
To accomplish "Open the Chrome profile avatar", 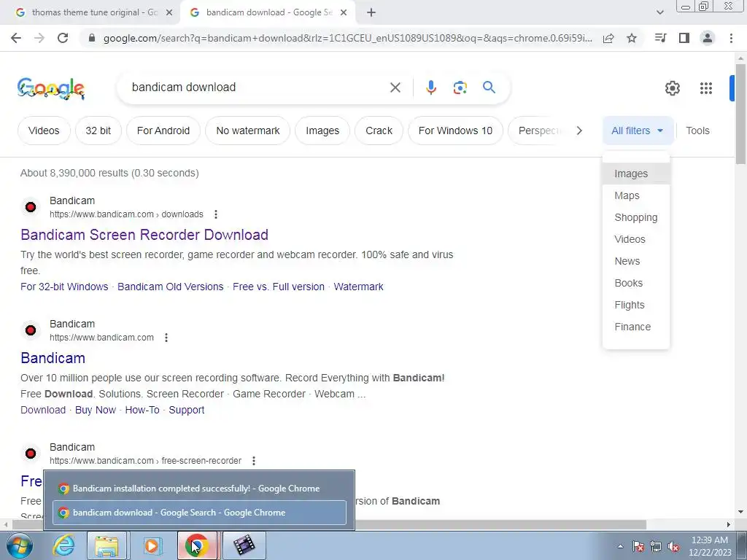I will tap(708, 38).
